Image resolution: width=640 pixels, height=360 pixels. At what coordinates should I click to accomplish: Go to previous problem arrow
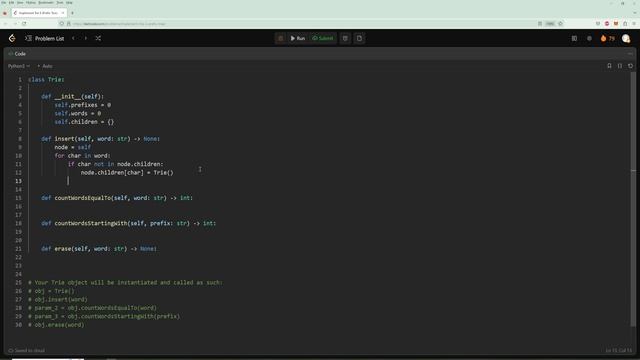tap(73, 38)
